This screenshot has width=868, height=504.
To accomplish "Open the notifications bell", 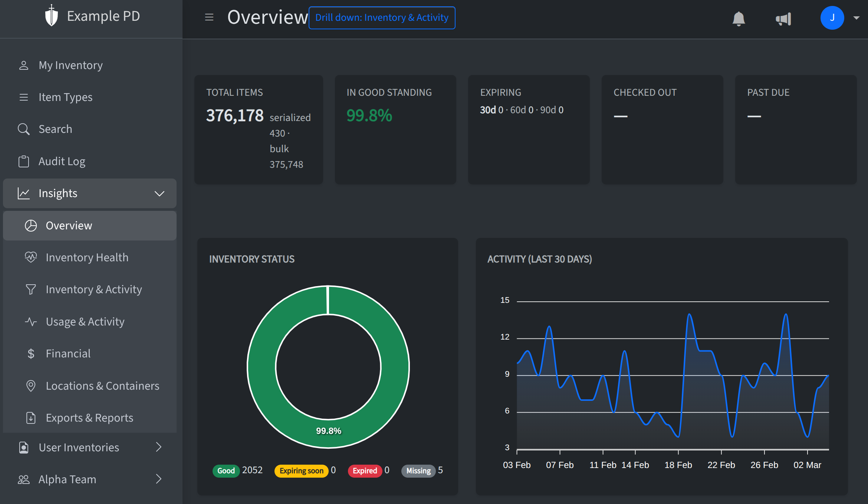I will 739,18.
